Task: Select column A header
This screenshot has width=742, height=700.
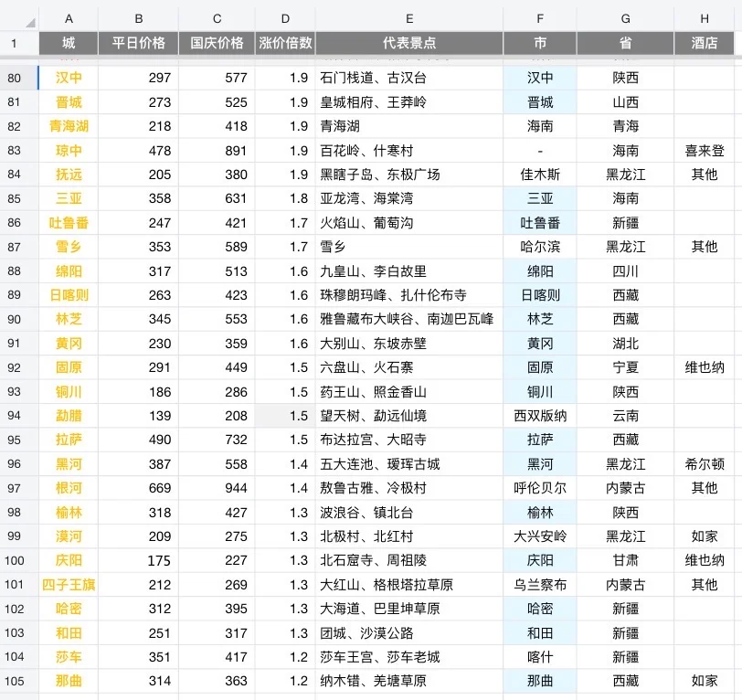Action: point(69,18)
